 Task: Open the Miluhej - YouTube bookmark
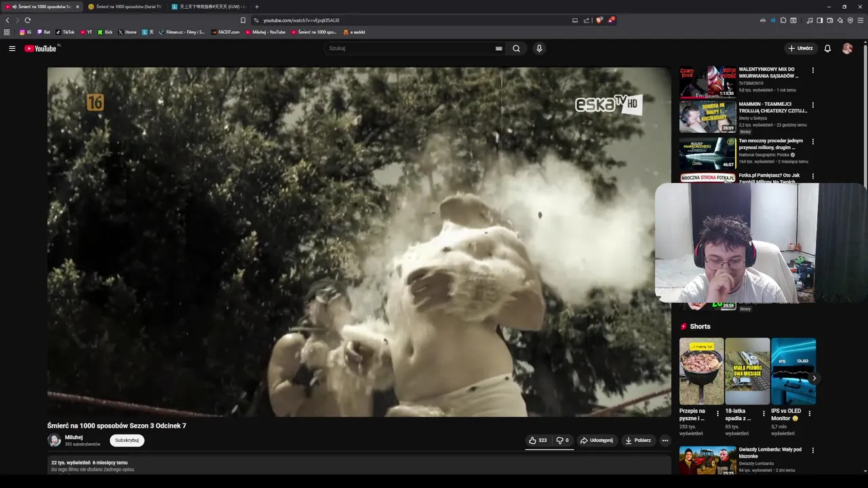[x=266, y=32]
